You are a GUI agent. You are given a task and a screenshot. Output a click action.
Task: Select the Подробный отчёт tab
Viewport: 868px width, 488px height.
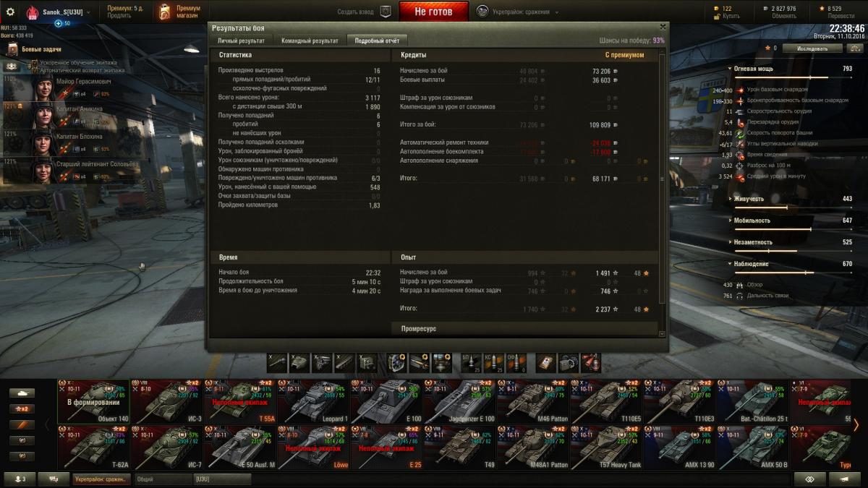pyautogui.click(x=377, y=40)
